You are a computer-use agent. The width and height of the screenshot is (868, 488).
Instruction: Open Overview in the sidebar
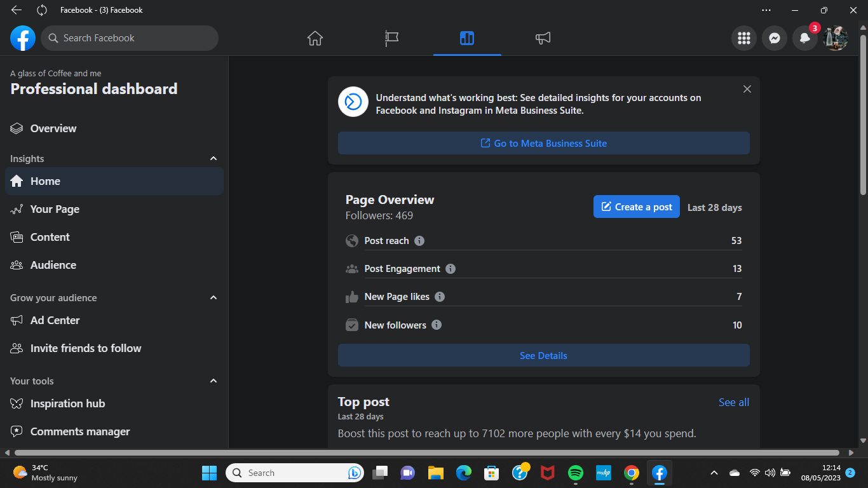[x=114, y=128]
